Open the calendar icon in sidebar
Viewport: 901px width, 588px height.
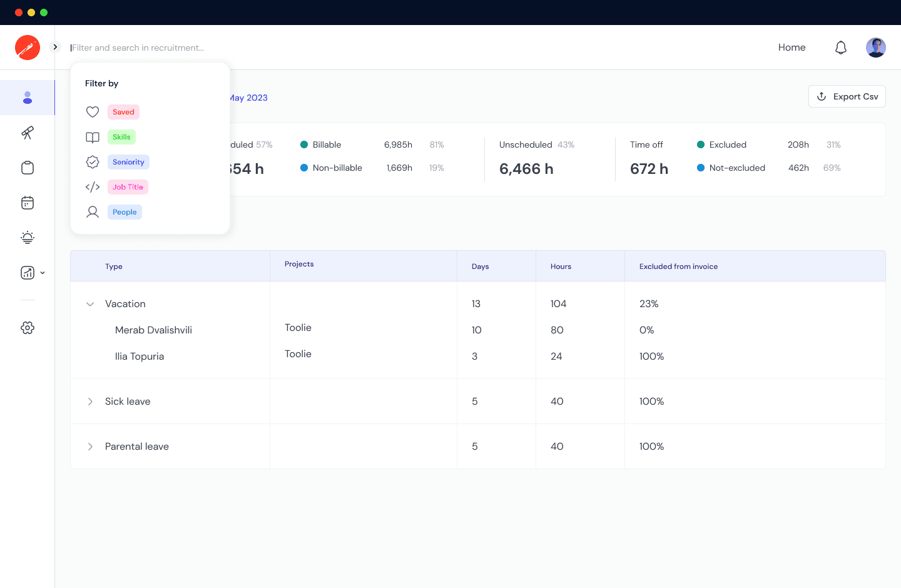click(x=28, y=203)
